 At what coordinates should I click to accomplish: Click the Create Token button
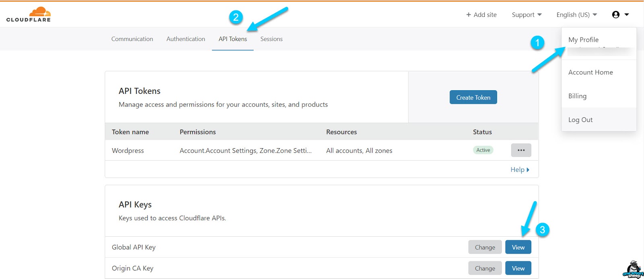473,97
